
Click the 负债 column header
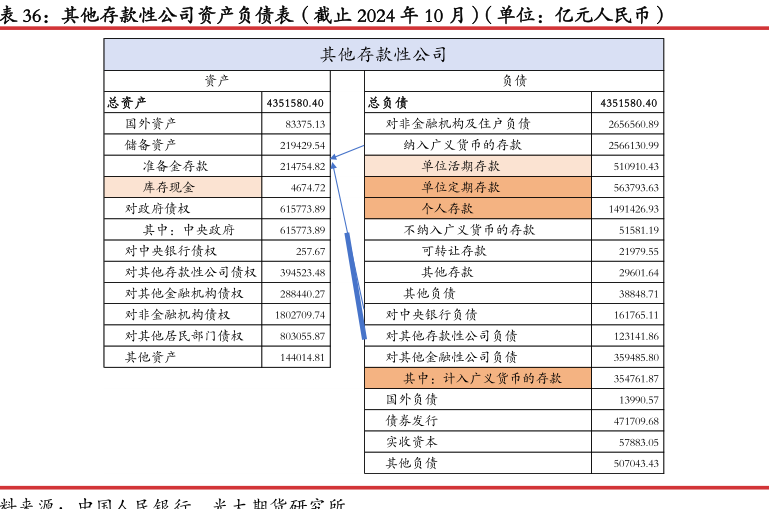(x=514, y=81)
